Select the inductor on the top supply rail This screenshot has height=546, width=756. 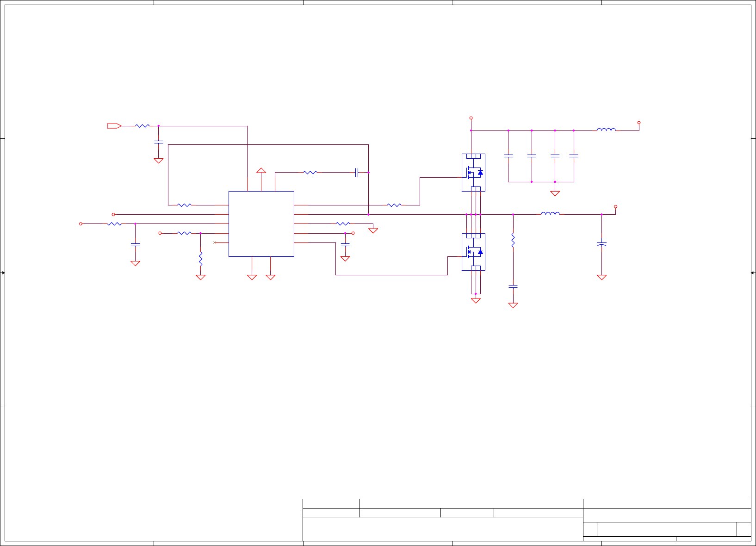pyautogui.click(x=606, y=130)
